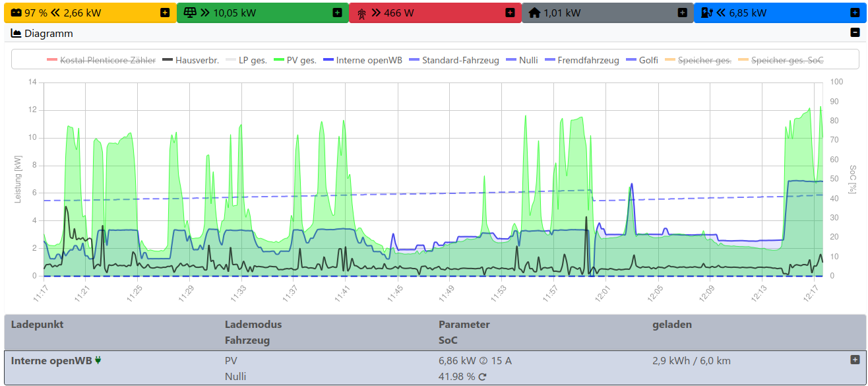This screenshot has height=386, width=868.
Task: Show the Kostal Plenticore Zähler series
Action: click(x=108, y=60)
